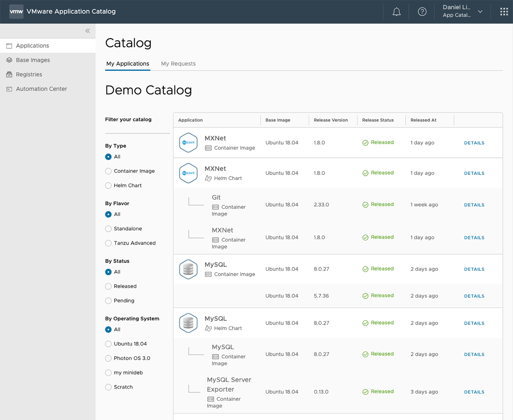
Task: Open the notifications bell
Action: pos(396,12)
